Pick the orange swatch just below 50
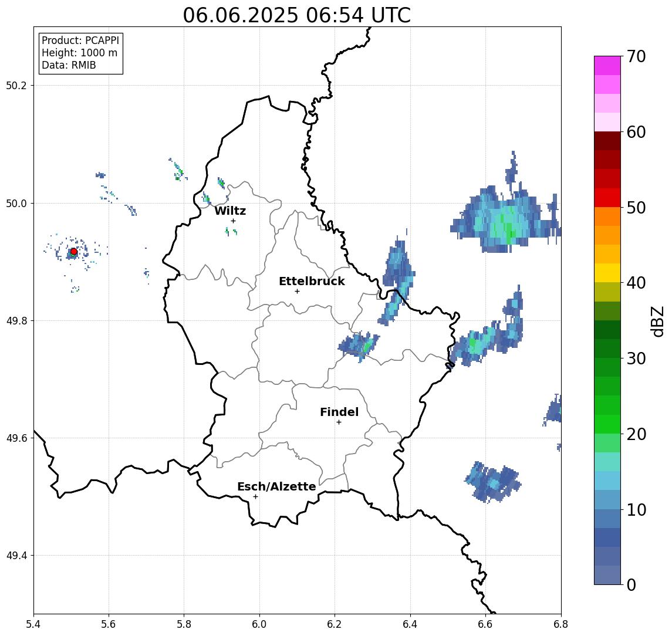The image size is (672, 636). coord(607,216)
